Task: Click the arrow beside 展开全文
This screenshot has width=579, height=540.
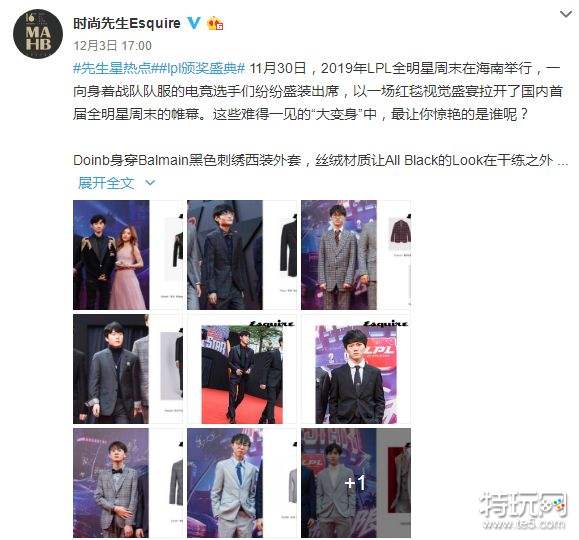Action: tap(150, 183)
